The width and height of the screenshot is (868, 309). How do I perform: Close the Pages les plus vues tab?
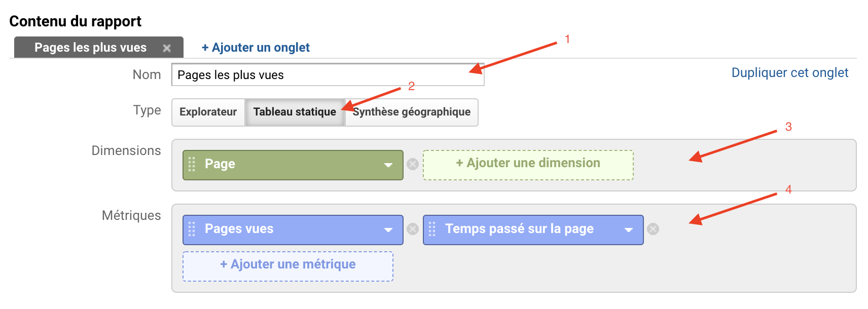point(166,48)
